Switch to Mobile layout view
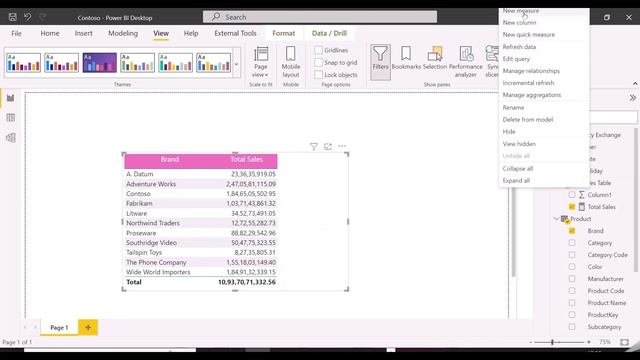This screenshot has width=640, height=360. pyautogui.click(x=291, y=62)
